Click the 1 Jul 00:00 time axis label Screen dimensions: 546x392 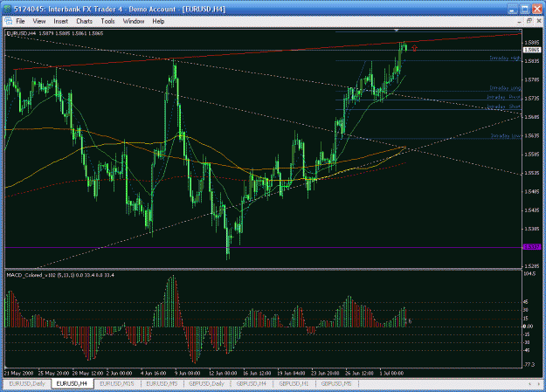pyautogui.click(x=391, y=373)
